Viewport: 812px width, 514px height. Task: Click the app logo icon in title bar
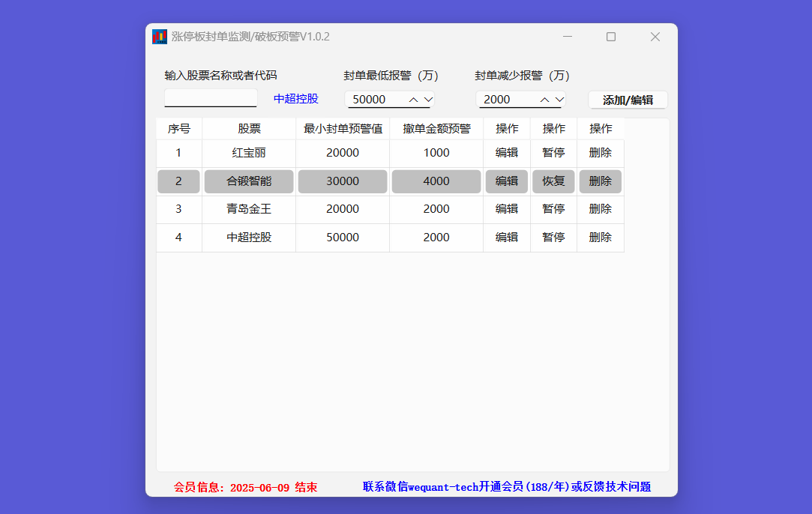159,37
